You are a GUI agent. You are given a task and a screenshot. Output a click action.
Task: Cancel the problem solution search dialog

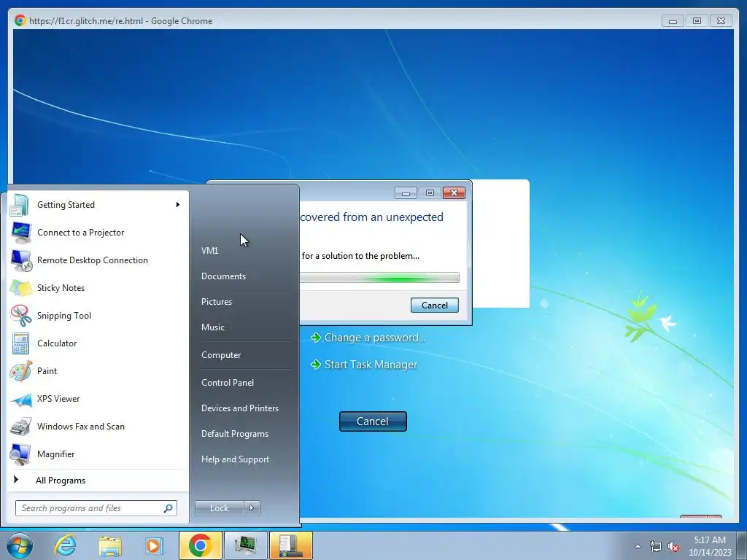[435, 306]
